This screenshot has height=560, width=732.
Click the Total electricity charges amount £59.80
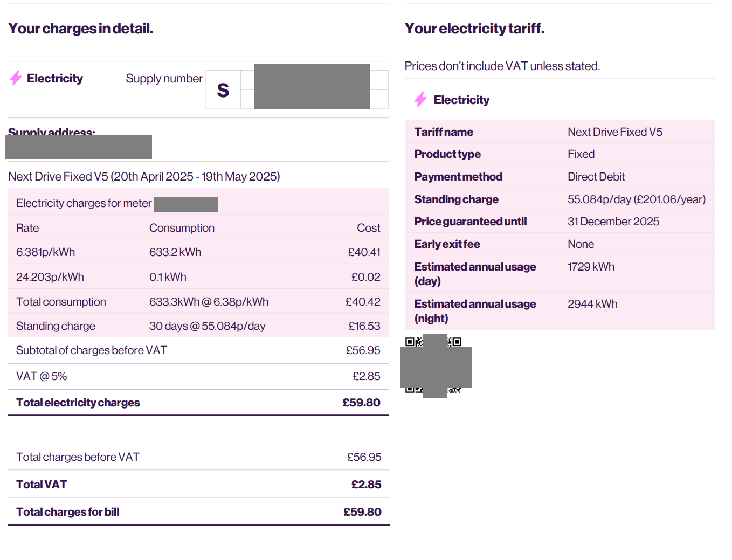[361, 403]
